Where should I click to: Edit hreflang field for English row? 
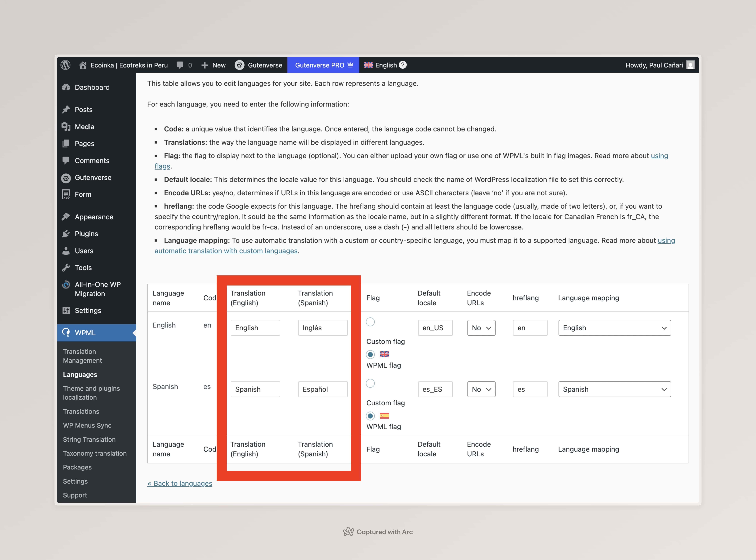coord(530,328)
